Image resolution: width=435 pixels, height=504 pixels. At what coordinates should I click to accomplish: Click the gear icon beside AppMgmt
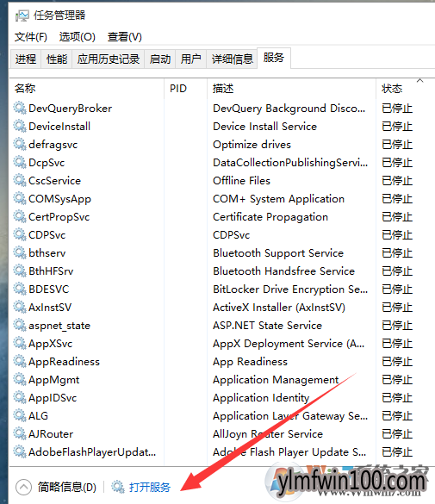tap(20, 380)
